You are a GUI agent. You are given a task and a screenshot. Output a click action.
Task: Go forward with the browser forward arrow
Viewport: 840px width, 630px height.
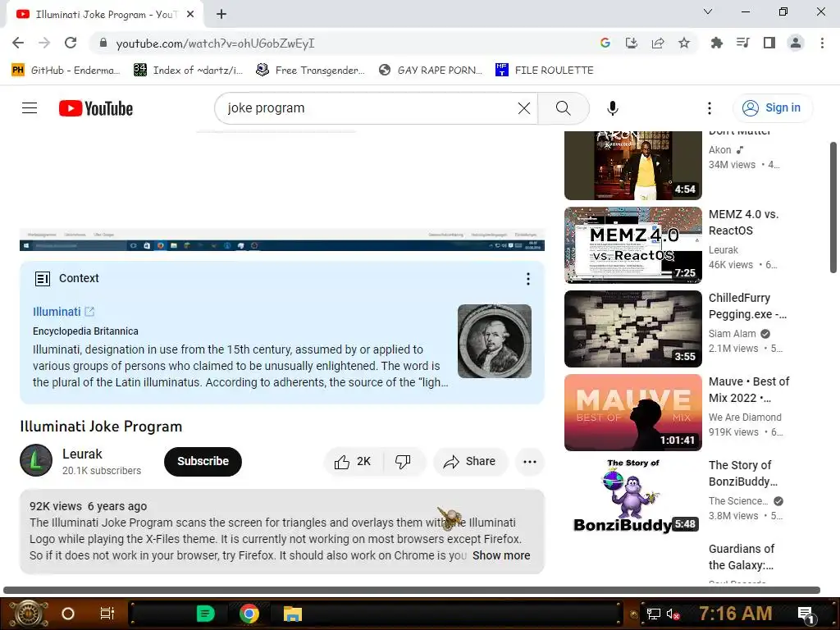[x=44, y=43]
